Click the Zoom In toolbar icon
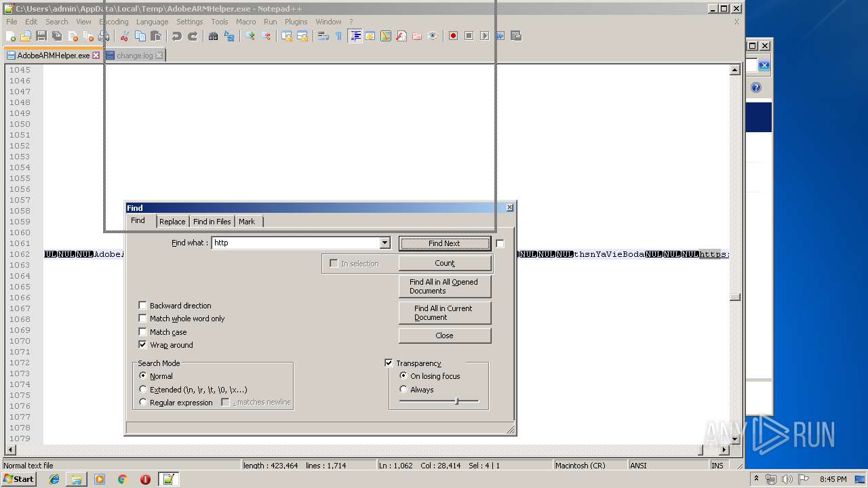This screenshot has height=488, width=868. click(250, 36)
